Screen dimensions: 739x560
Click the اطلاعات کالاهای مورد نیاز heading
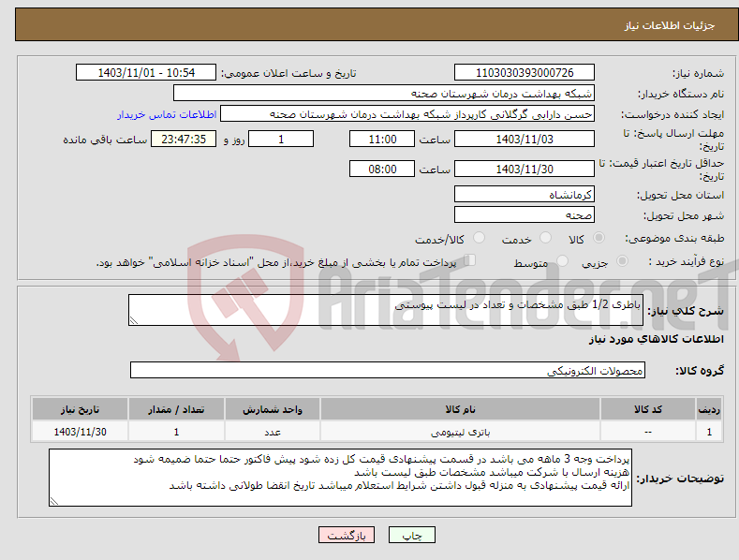(x=656, y=339)
